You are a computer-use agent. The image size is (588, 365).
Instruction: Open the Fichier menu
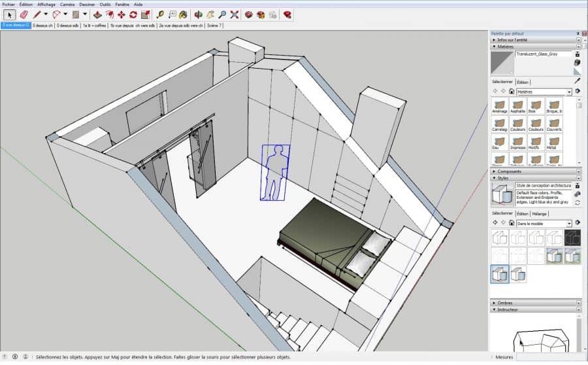pyautogui.click(x=8, y=5)
